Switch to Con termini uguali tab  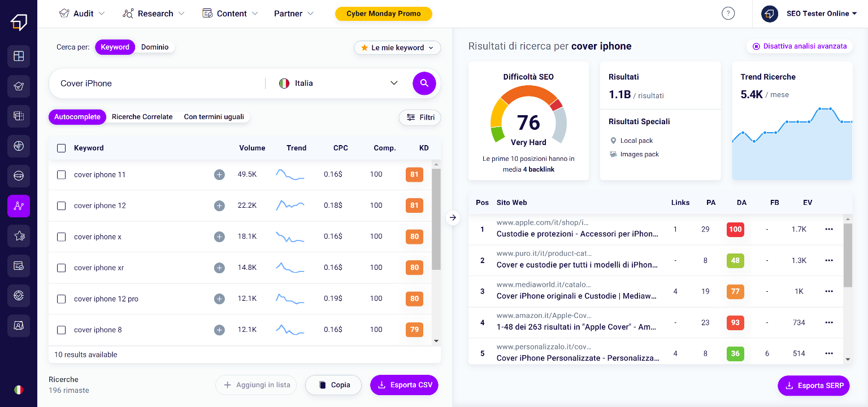(x=214, y=117)
